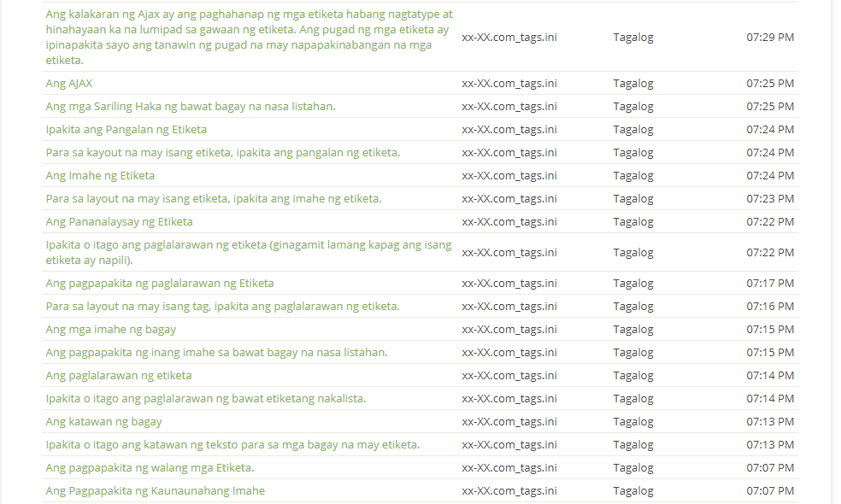The height and width of the screenshot is (504, 841).
Task: Open 'paglalarawan ng bawat etiketang nakalista' link
Action: click(x=206, y=399)
